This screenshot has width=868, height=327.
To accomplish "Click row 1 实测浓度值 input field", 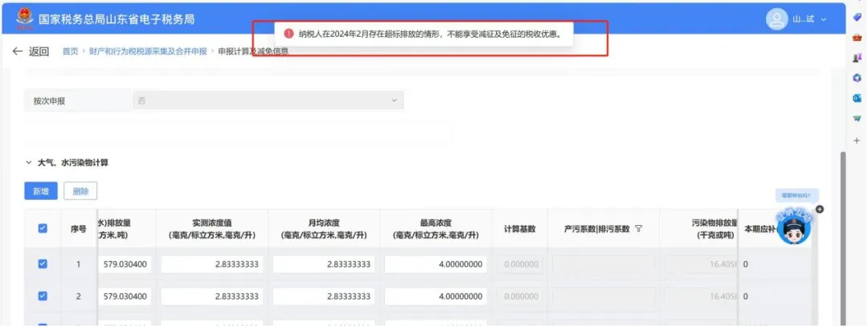I will point(212,264).
